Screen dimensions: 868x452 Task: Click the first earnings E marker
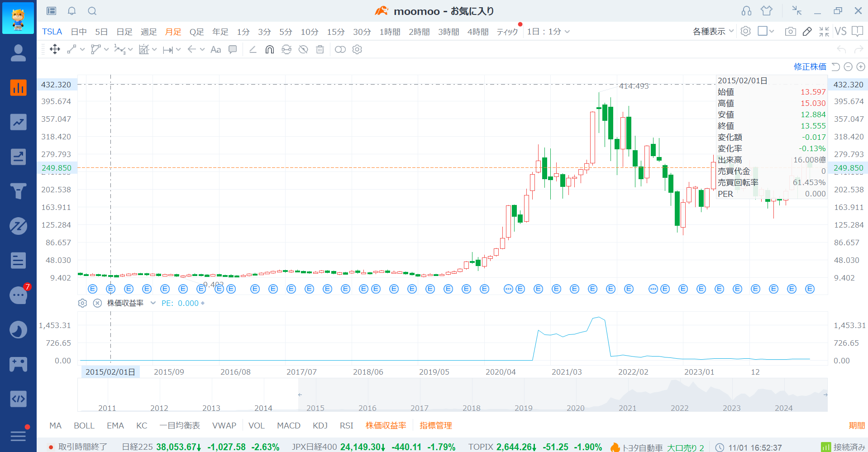[x=93, y=289]
